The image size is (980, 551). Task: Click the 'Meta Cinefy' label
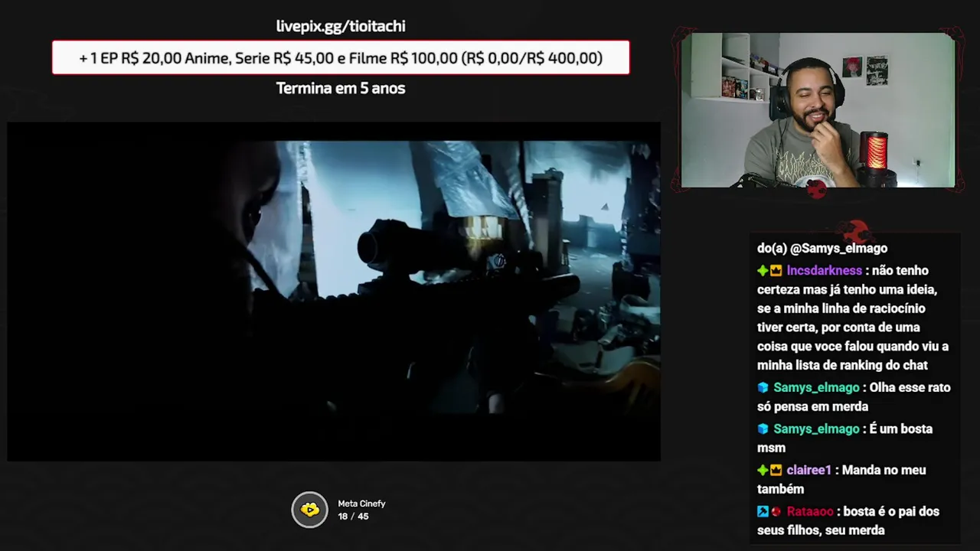pos(361,504)
